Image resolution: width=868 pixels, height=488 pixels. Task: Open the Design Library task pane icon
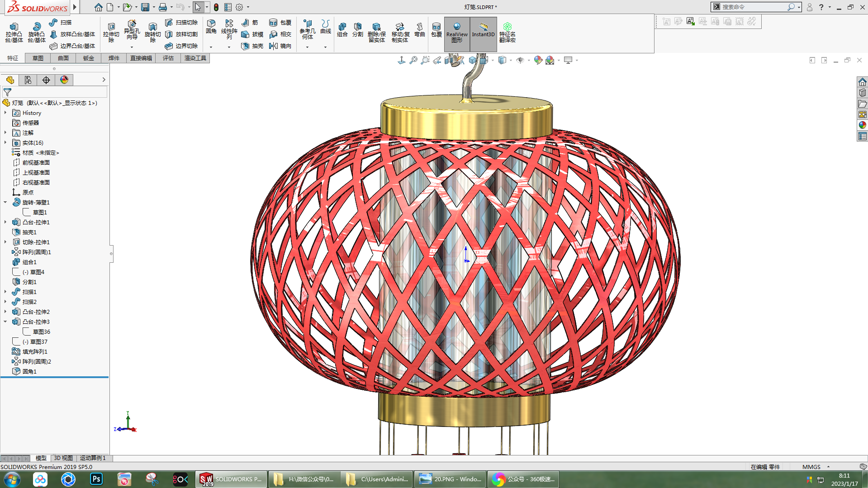pyautogui.click(x=863, y=92)
